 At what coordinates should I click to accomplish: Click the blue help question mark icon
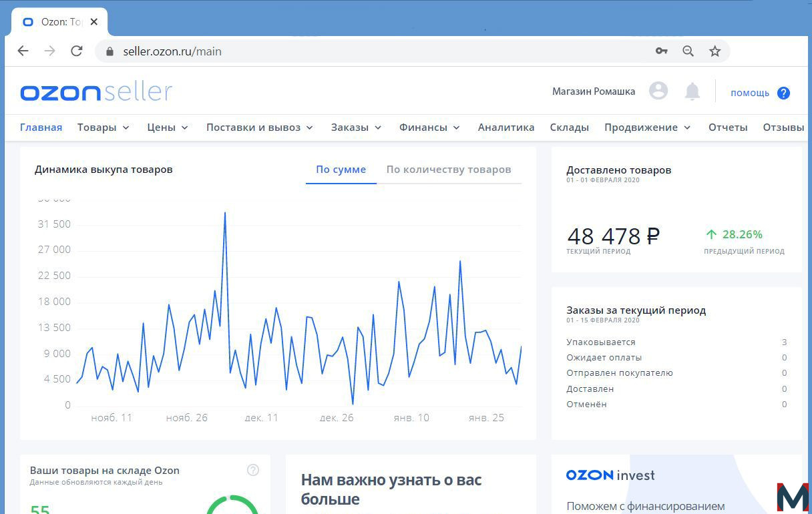pyautogui.click(x=783, y=93)
